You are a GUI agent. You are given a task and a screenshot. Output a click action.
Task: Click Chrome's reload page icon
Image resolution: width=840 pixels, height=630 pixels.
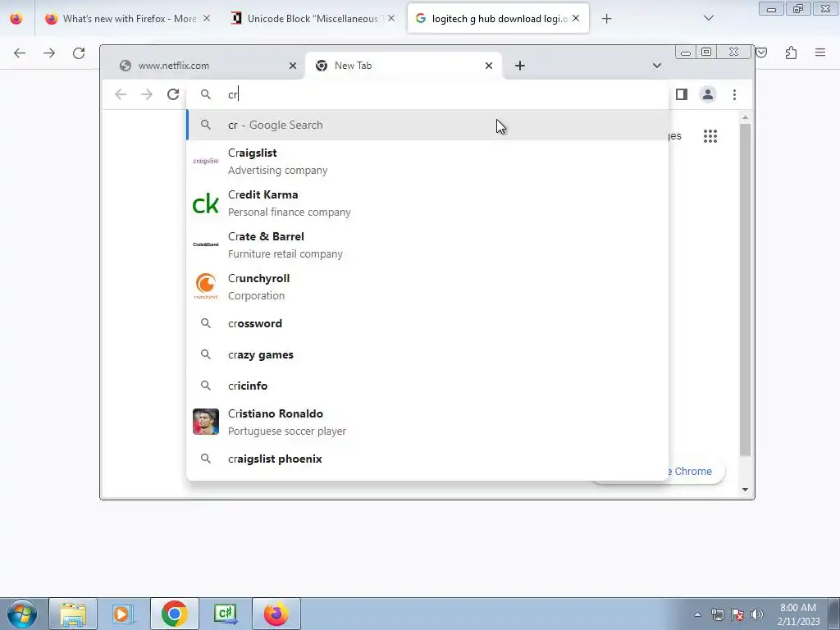click(172, 95)
